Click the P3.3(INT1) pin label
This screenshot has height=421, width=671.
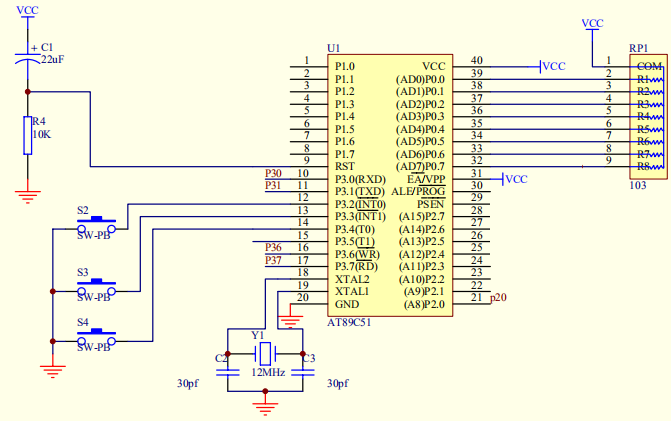pyautogui.click(x=360, y=217)
